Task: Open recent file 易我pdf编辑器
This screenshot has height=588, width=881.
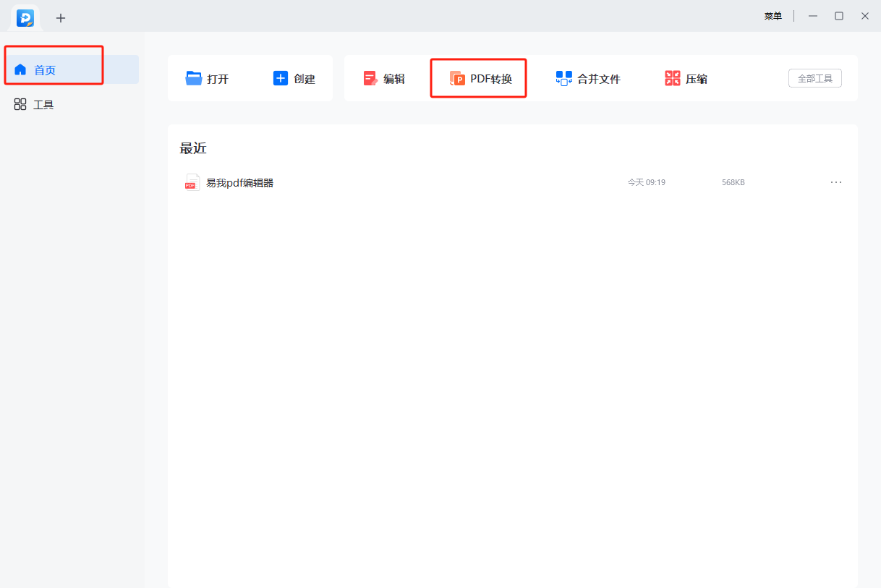Action: 239,183
